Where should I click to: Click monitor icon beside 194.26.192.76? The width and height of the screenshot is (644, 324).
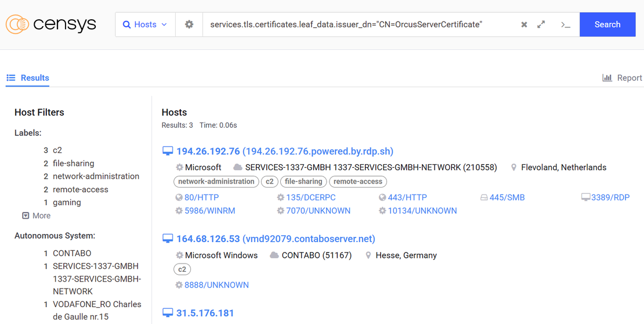click(x=168, y=152)
